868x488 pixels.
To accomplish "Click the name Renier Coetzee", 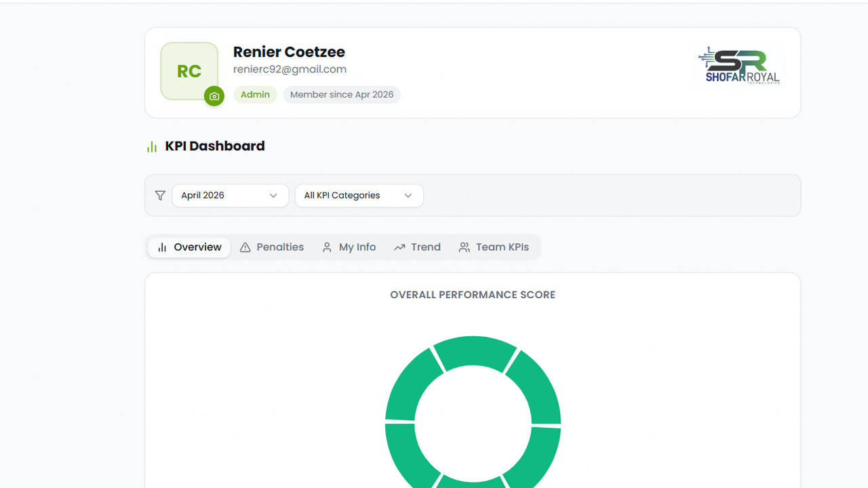I will tap(289, 52).
